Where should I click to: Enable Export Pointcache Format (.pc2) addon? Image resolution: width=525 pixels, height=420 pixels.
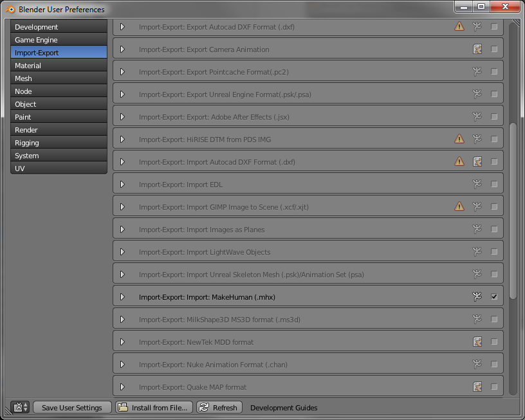[494, 71]
